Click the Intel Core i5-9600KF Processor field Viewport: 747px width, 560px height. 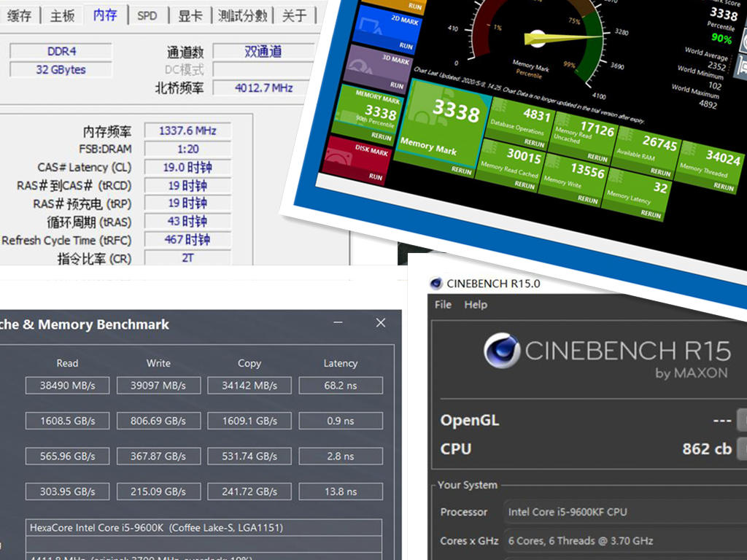625,512
